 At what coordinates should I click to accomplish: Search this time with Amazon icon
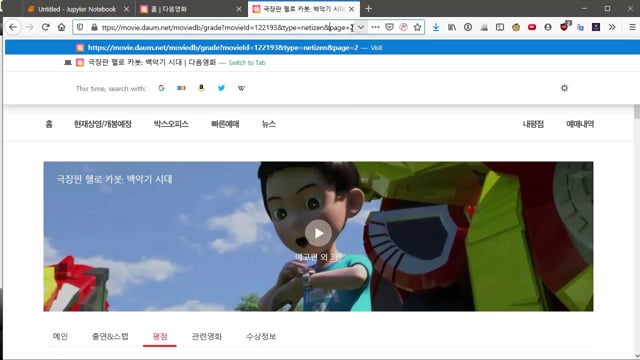coord(201,88)
